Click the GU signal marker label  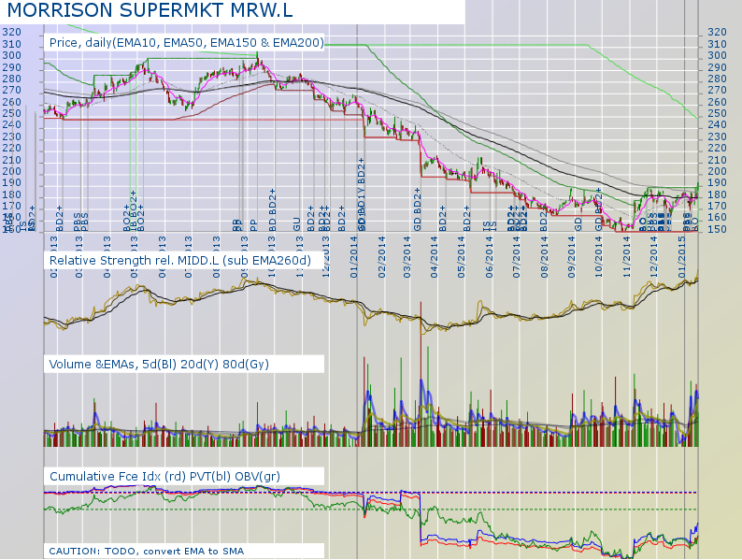296,223
